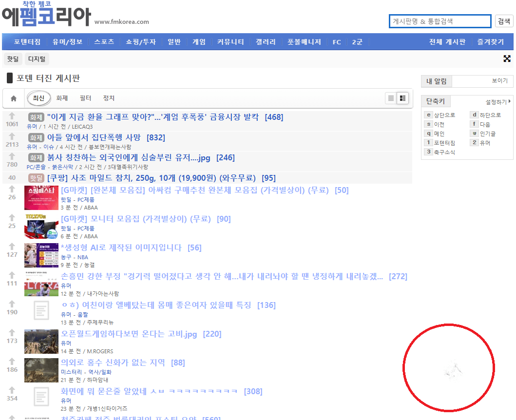The width and height of the screenshot is (516, 420).
Task: Select the 화제 tab
Action: (62, 98)
